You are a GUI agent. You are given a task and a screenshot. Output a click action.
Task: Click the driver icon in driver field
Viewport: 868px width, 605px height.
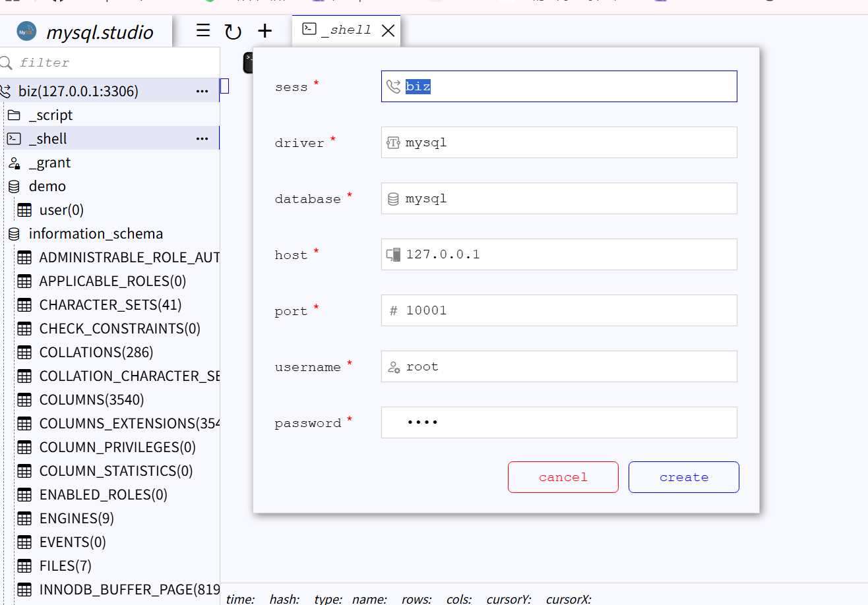pyautogui.click(x=394, y=142)
